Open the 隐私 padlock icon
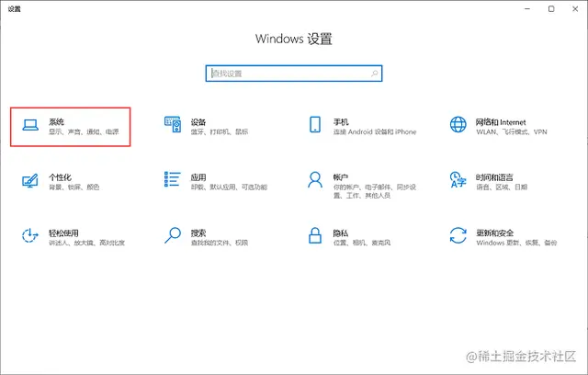The width and height of the screenshot is (588, 375). pyautogui.click(x=315, y=235)
